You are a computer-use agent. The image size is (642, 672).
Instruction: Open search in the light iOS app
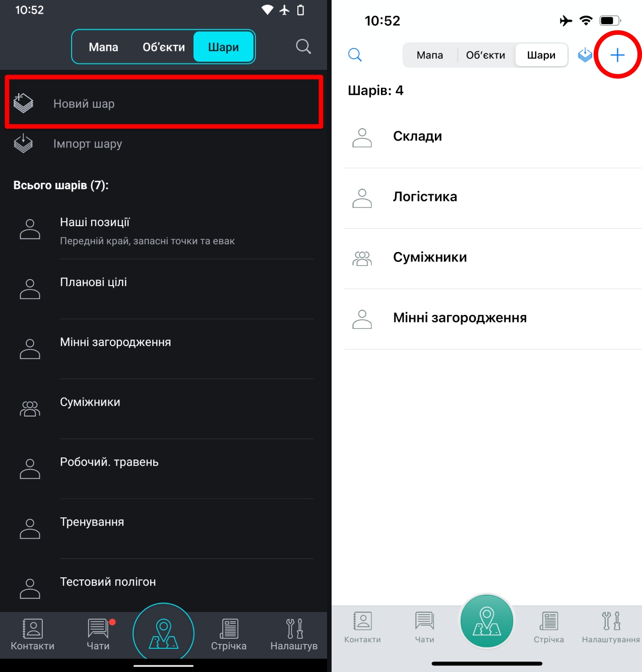355,54
